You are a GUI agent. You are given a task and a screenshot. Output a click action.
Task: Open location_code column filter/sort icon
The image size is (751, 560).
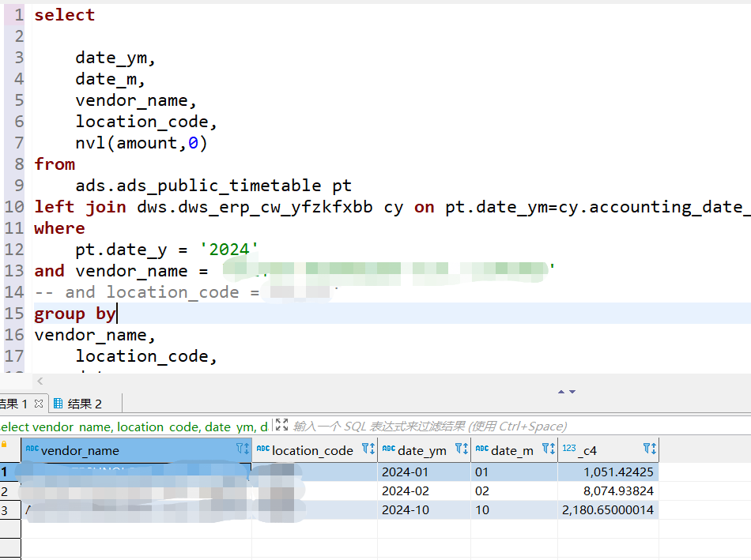coord(368,449)
